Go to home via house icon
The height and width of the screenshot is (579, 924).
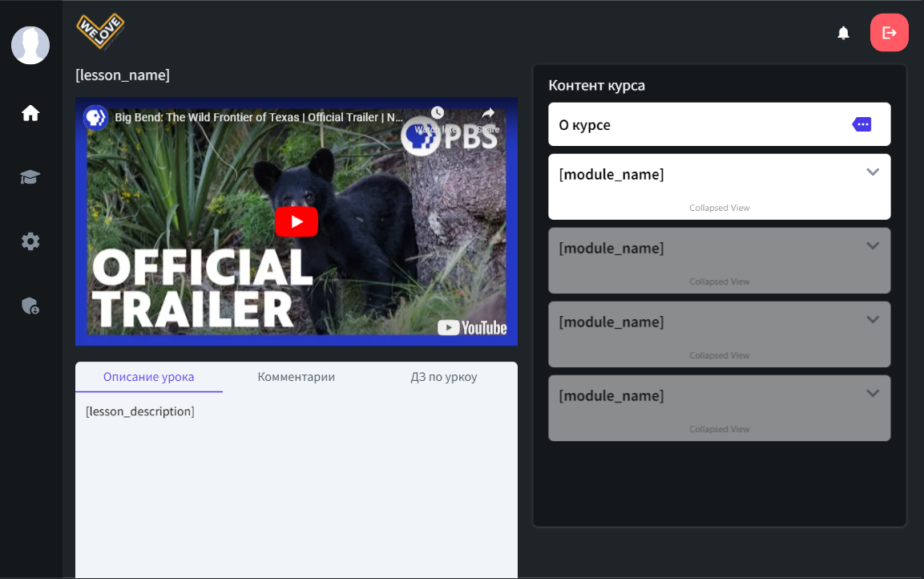point(30,113)
